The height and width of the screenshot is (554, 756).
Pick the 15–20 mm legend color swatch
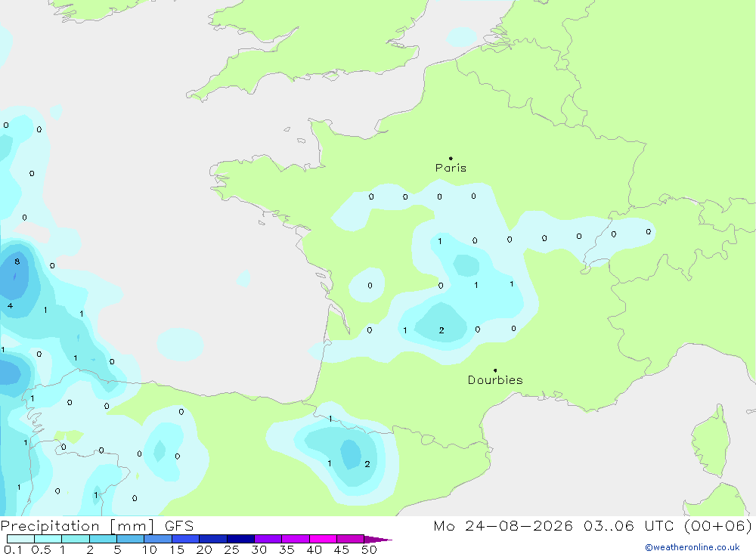coord(186,539)
